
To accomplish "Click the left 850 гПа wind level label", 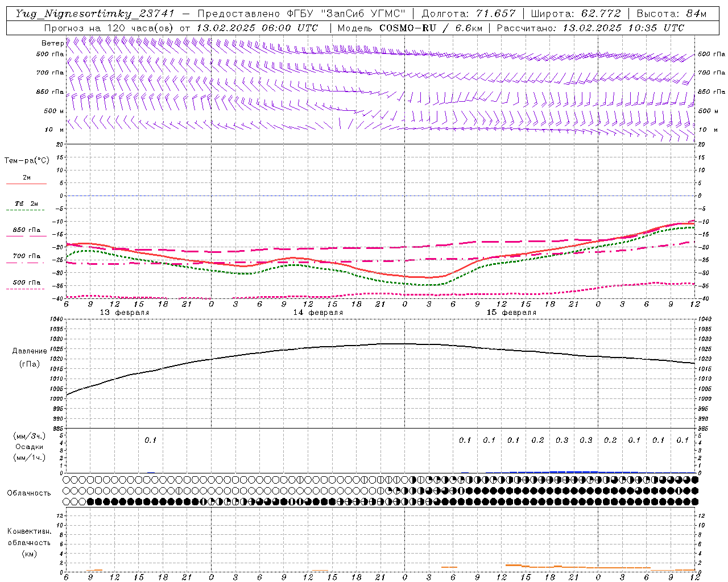I will point(50,92).
